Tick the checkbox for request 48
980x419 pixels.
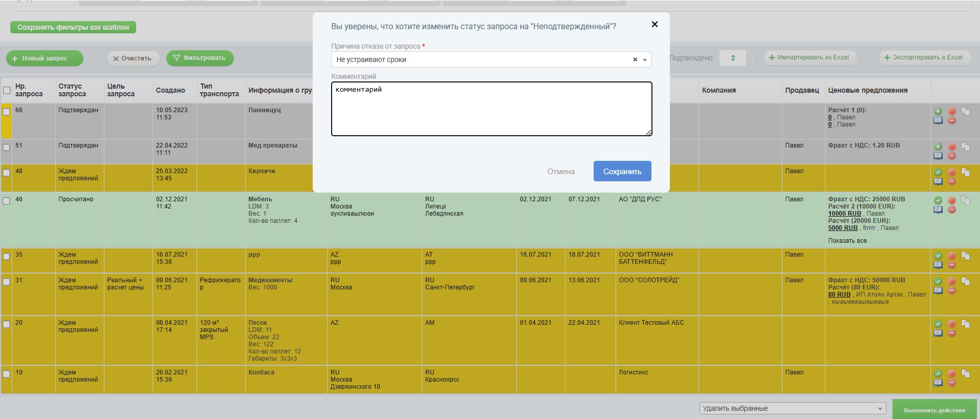point(7,173)
